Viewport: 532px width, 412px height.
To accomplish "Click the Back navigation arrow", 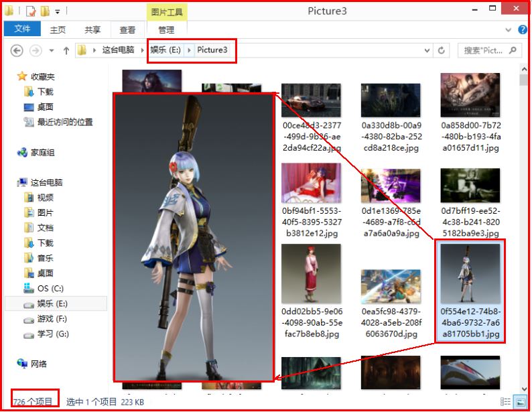I will [17, 51].
